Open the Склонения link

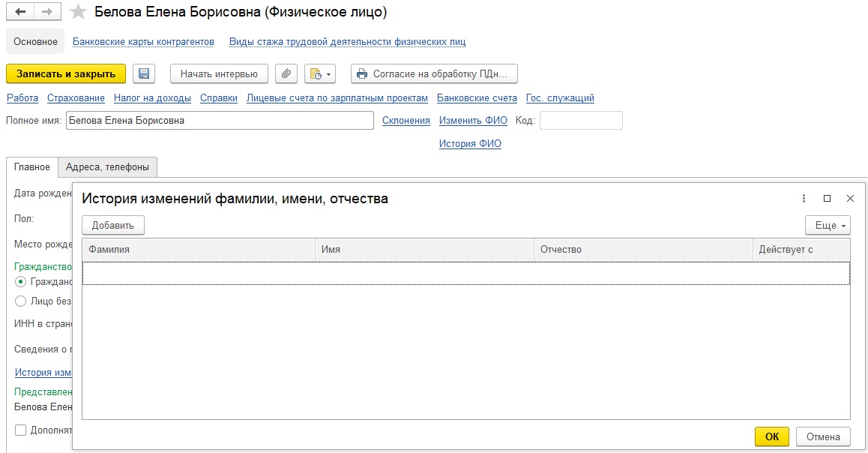pyautogui.click(x=406, y=121)
